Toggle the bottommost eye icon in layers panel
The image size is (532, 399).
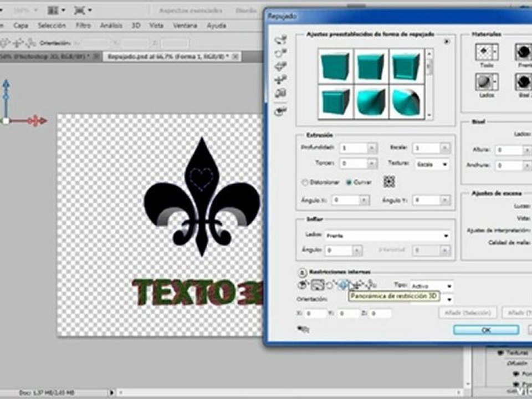(x=516, y=385)
